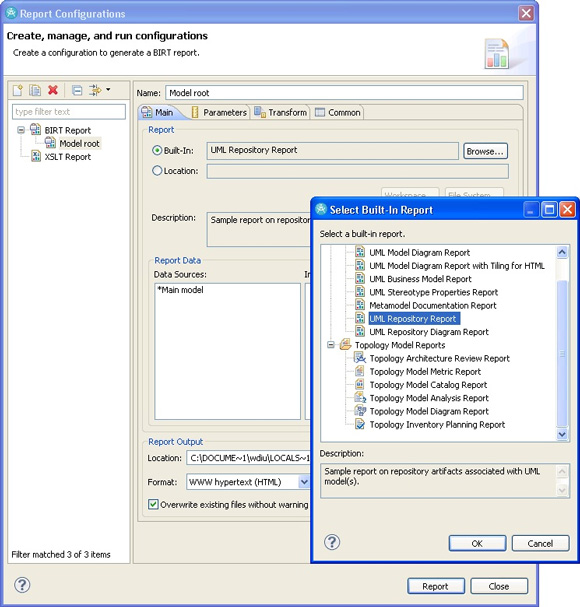The height and width of the screenshot is (607, 580).
Task: Click Metamodel Documentation Report icon
Action: [x=360, y=305]
